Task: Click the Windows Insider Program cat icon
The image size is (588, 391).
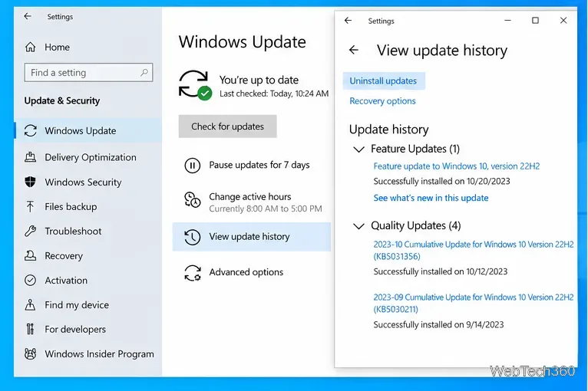Action: pos(31,354)
